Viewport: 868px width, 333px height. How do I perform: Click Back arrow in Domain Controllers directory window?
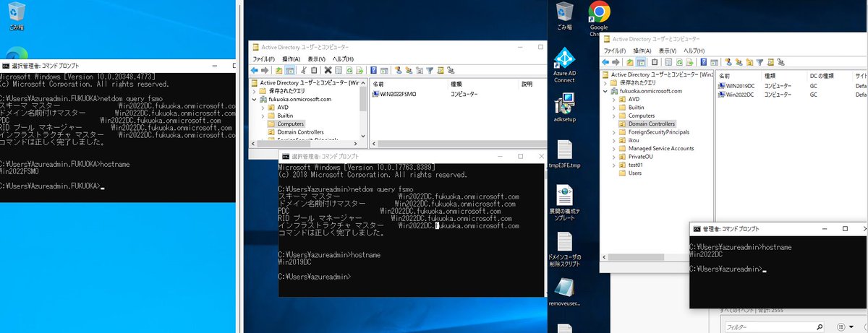point(605,62)
